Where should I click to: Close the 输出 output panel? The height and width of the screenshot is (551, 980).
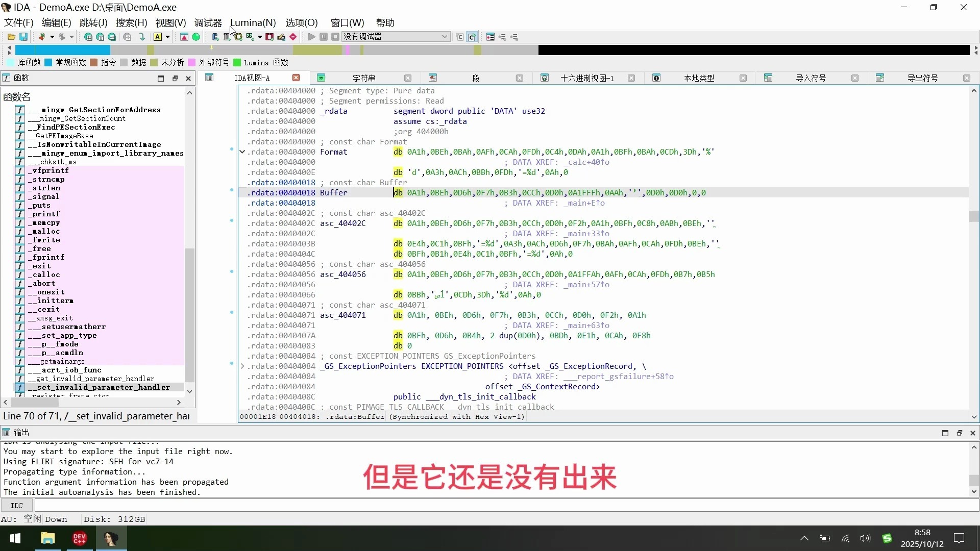(974, 433)
